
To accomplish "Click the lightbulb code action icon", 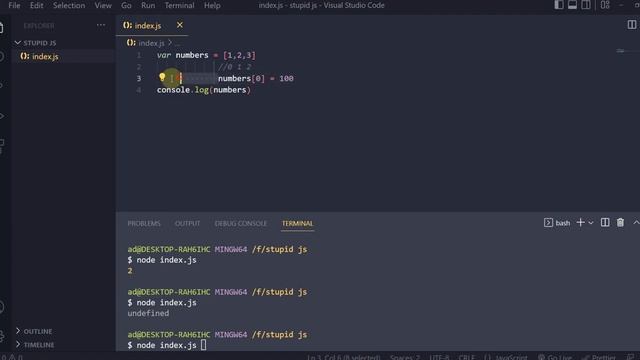I will pos(162,77).
